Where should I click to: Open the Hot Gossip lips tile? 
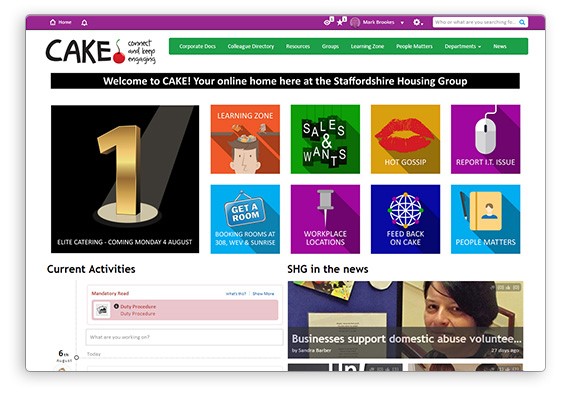tap(405, 139)
